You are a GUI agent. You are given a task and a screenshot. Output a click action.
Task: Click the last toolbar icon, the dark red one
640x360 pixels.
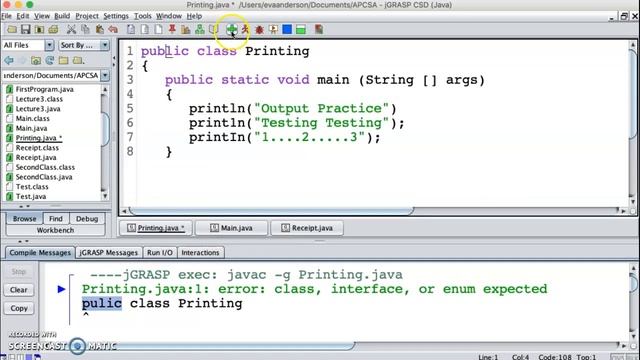coord(319,29)
